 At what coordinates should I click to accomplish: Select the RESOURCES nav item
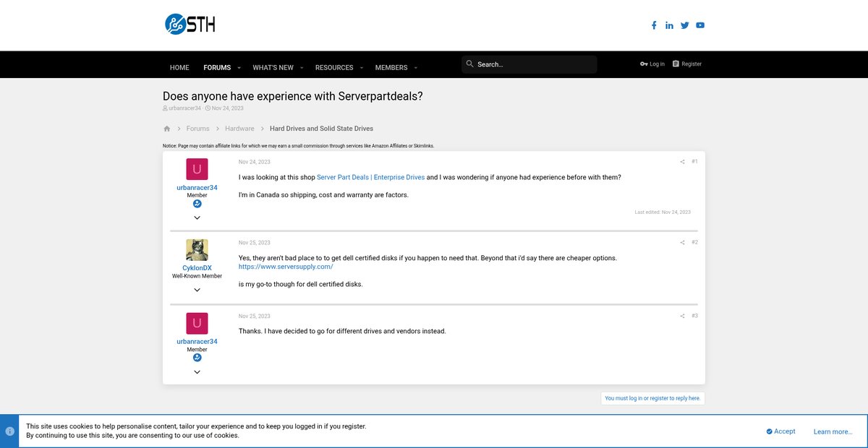pyautogui.click(x=334, y=68)
